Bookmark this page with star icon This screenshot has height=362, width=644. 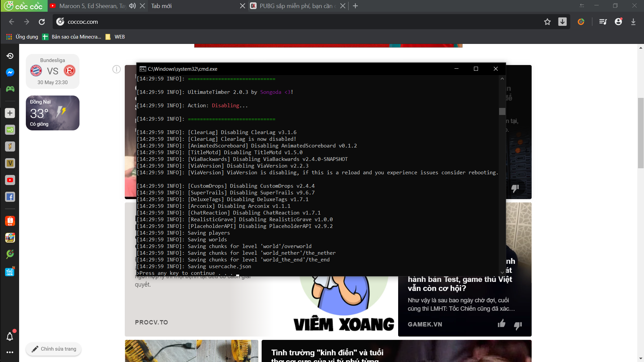coord(547,22)
